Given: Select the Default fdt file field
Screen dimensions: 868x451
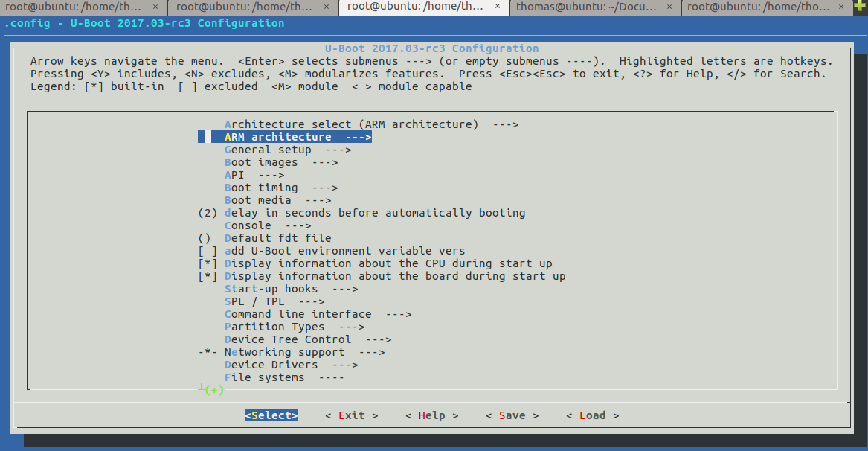Looking at the screenshot, I should coord(277,239).
